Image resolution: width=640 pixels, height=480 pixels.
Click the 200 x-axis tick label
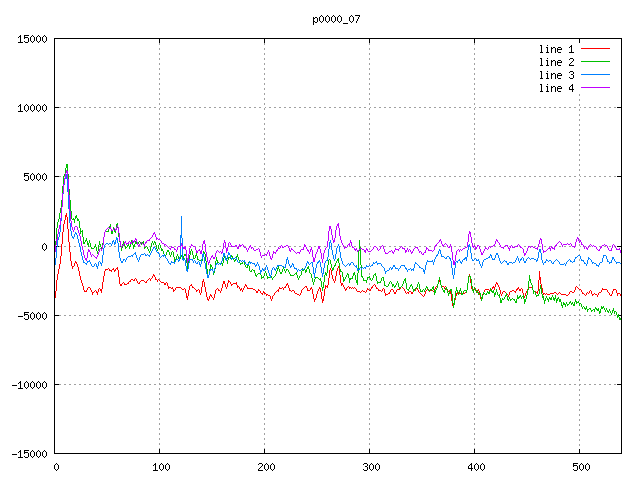pyautogui.click(x=265, y=467)
